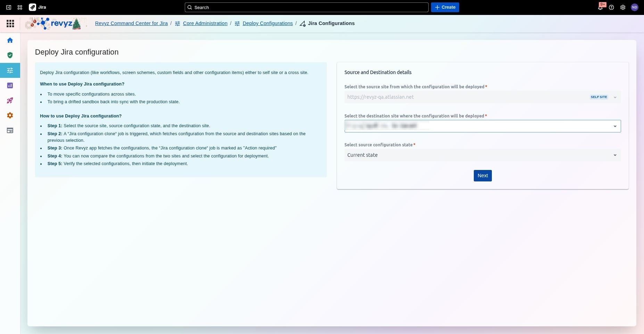Click the home icon in left sidebar
The width and height of the screenshot is (644, 334).
(10, 40)
